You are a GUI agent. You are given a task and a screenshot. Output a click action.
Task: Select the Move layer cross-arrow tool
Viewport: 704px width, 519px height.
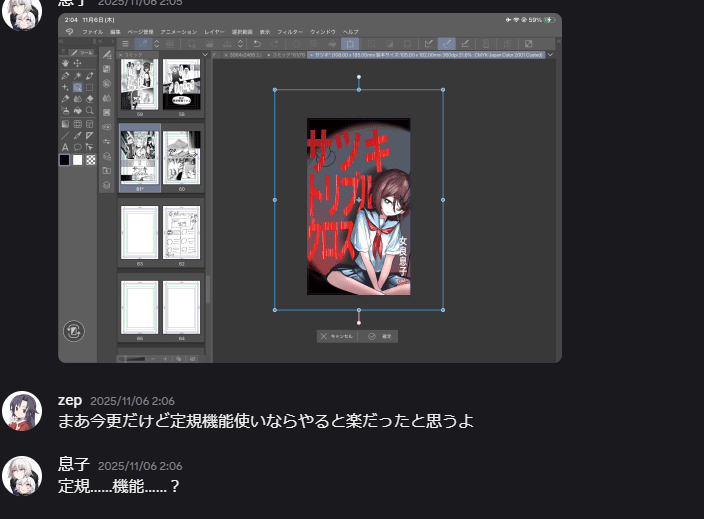[x=77, y=63]
